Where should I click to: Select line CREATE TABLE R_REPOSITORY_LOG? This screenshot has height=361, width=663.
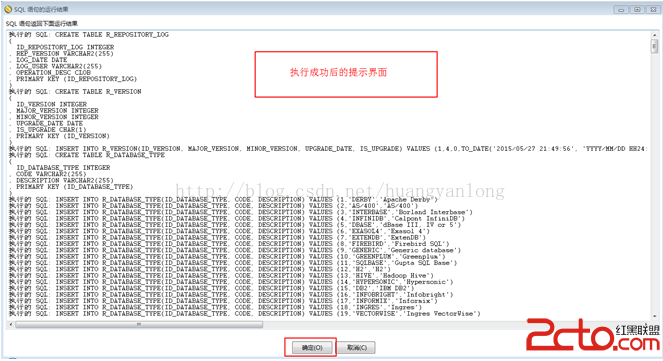pyautogui.click(x=89, y=35)
